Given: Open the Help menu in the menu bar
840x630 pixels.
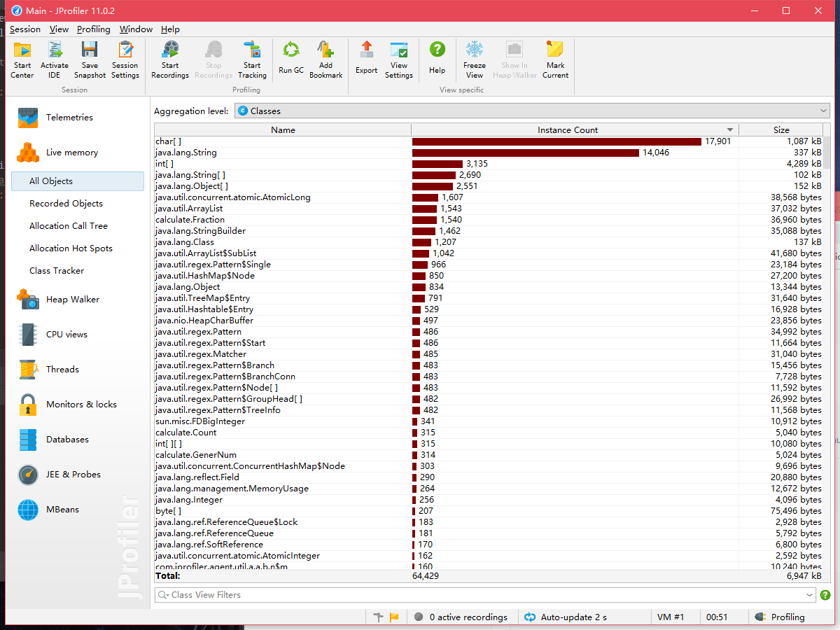Looking at the screenshot, I should (x=170, y=29).
